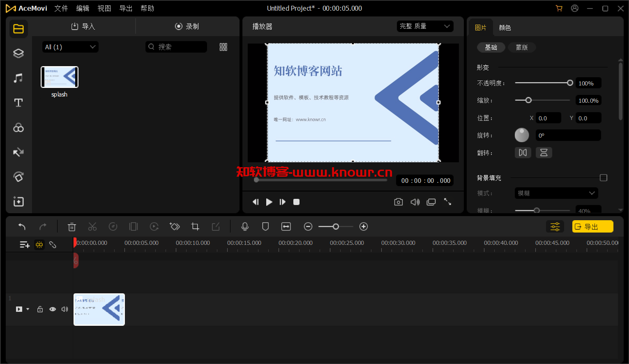The image size is (629, 364).
Task: Open the Audio music note panel
Action: pyautogui.click(x=18, y=78)
